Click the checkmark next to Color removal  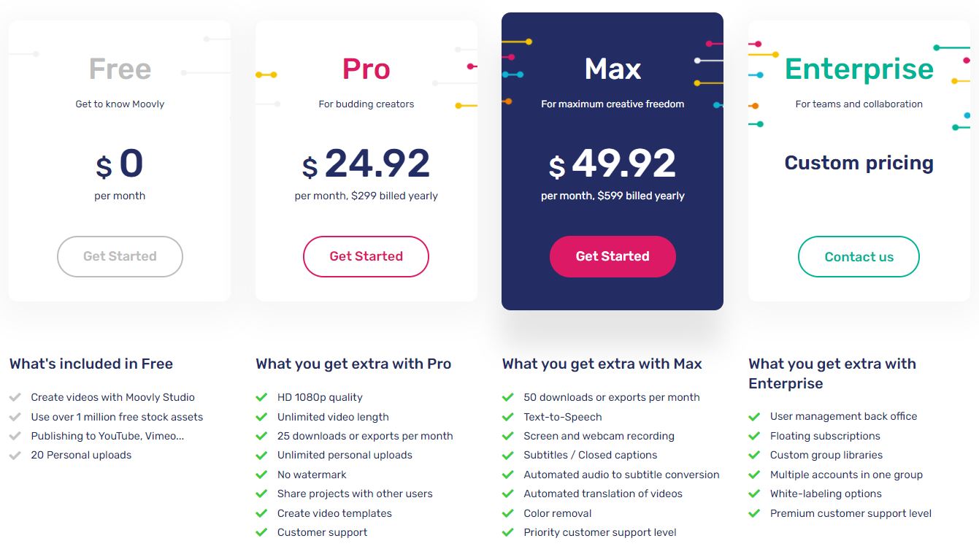point(508,513)
